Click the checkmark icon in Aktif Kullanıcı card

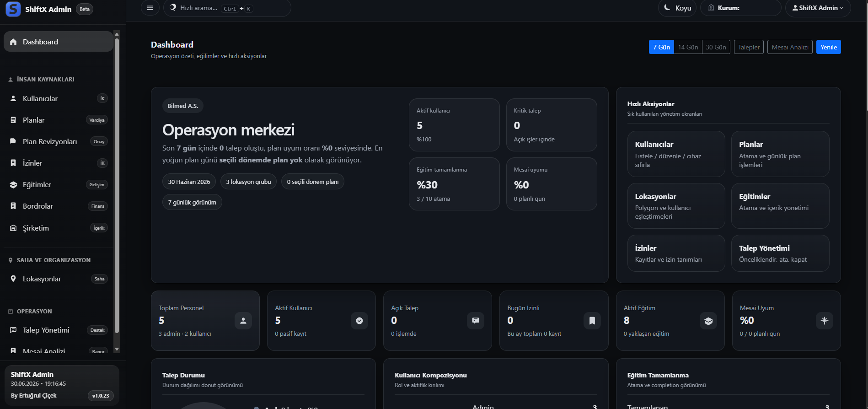click(359, 321)
